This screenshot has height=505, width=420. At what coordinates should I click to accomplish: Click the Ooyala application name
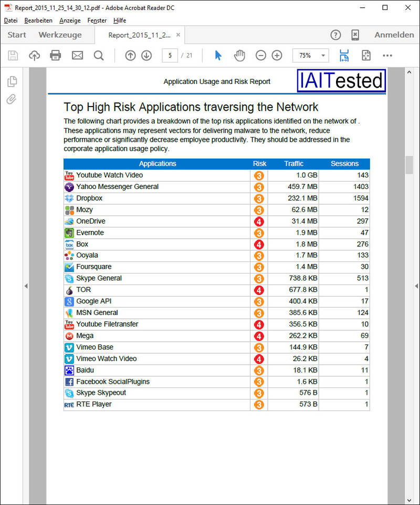tap(87, 256)
